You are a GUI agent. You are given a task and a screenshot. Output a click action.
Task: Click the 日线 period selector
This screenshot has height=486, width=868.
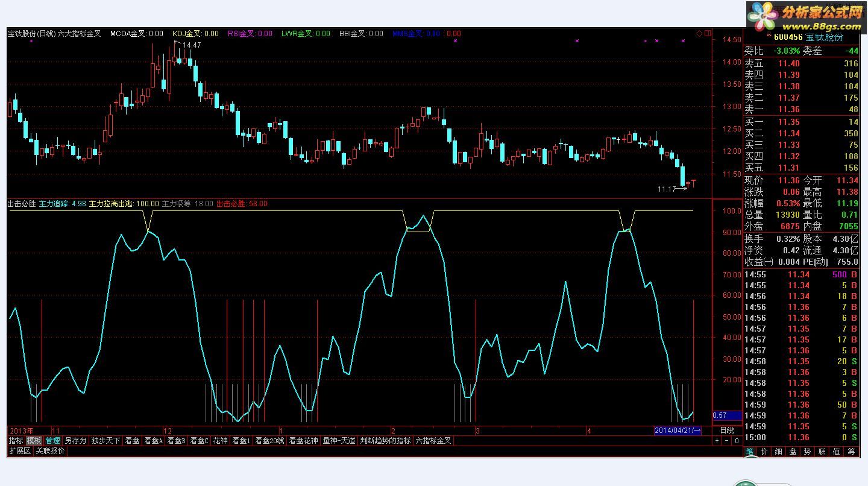727,431
